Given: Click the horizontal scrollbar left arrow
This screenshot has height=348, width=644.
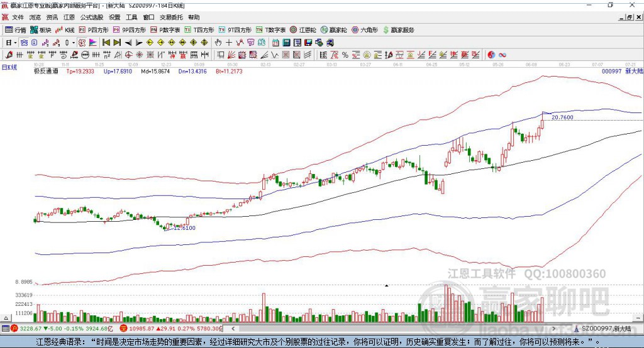Looking at the screenshot, I should tap(233, 329).
